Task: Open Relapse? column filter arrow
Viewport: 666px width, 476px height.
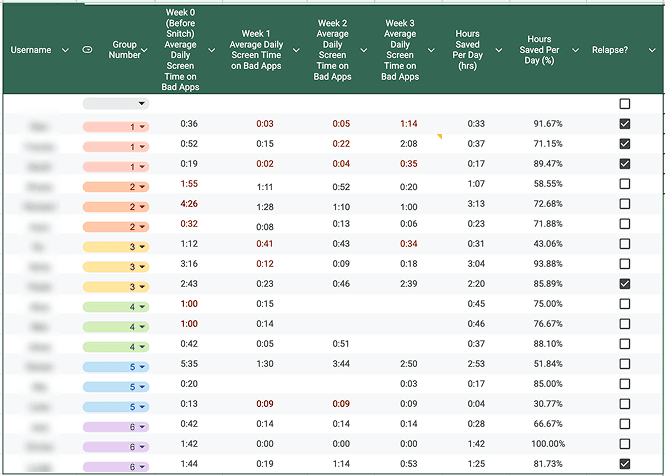Action: click(x=652, y=50)
